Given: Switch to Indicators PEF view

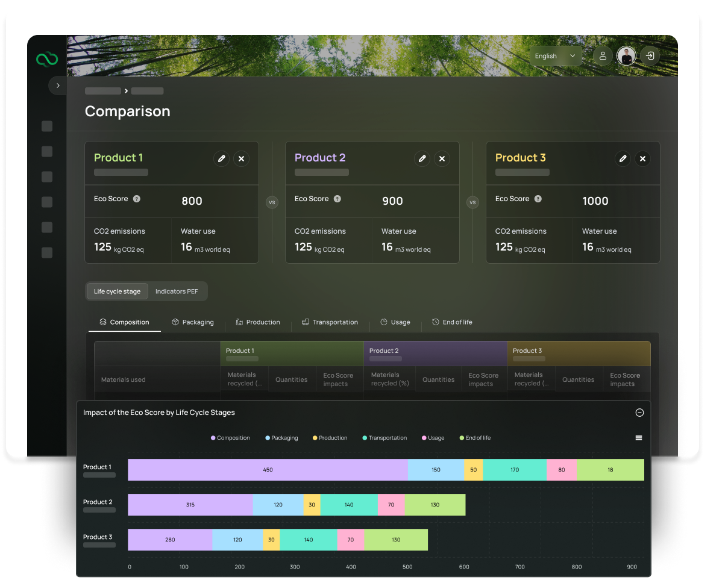Looking at the screenshot, I should click(177, 291).
